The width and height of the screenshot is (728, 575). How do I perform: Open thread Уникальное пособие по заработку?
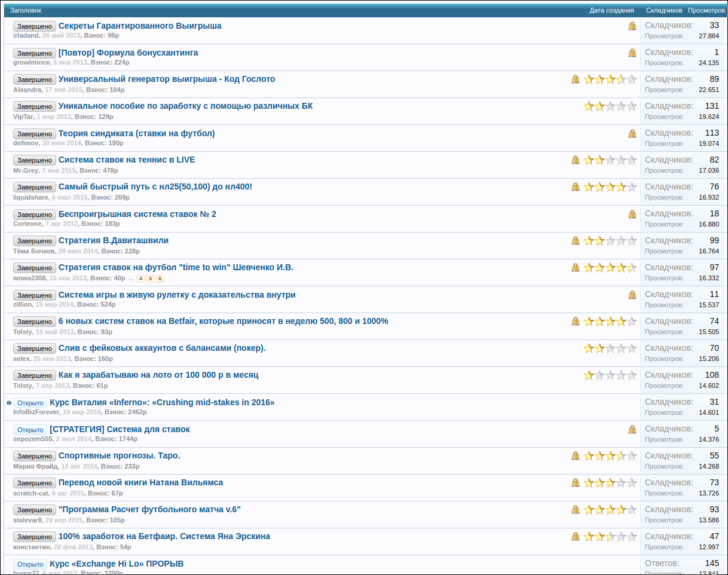click(185, 106)
